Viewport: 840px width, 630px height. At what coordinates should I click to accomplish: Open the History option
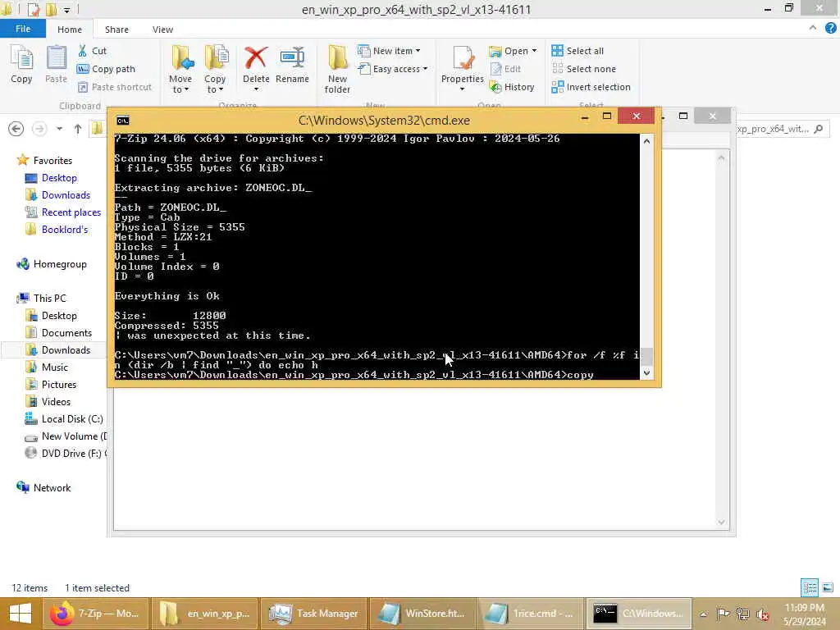[512, 87]
